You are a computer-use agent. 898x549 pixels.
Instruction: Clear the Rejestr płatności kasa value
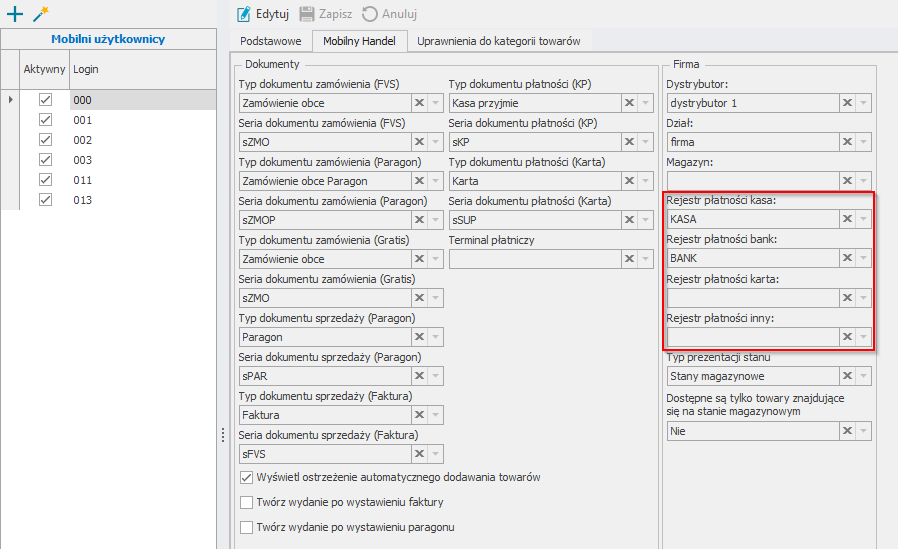click(x=847, y=219)
